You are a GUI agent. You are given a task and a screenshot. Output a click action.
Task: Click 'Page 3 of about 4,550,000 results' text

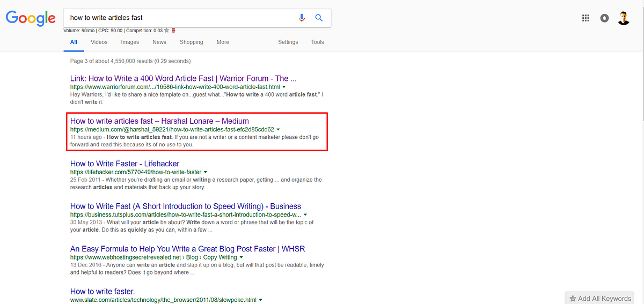click(130, 61)
